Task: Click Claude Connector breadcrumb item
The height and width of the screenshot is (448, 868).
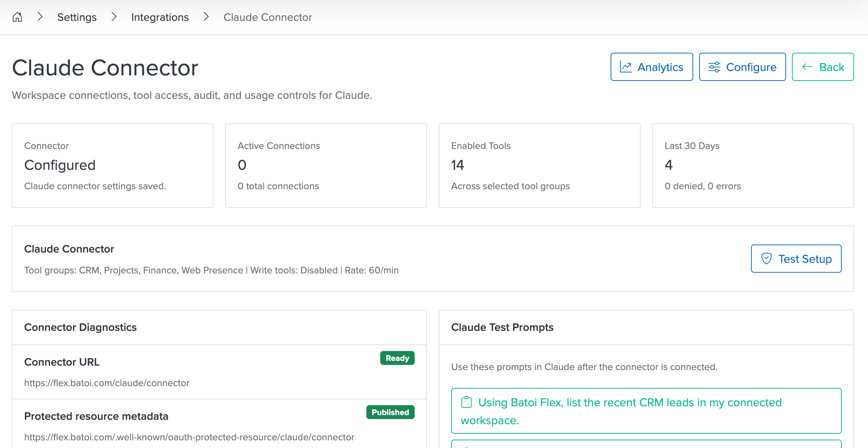Action: tap(268, 17)
